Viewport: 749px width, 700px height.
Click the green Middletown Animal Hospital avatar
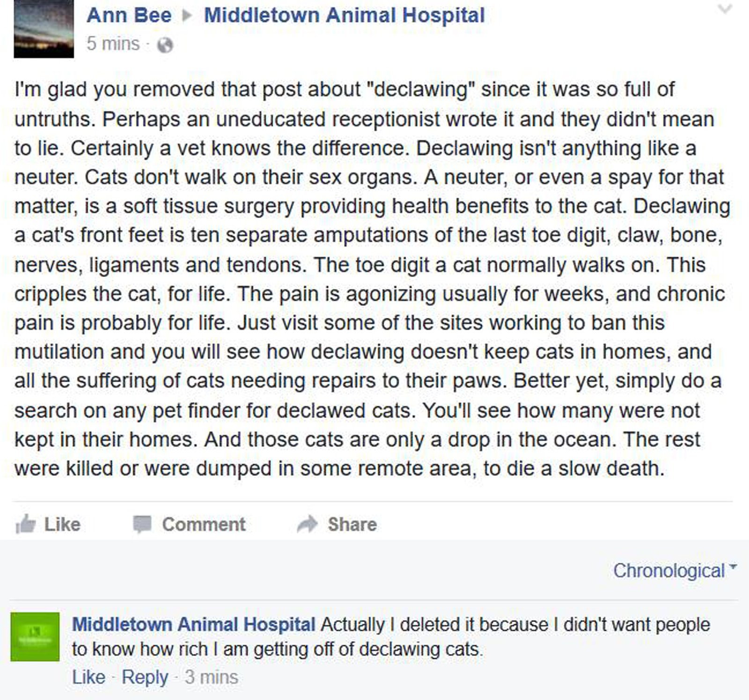click(35, 637)
